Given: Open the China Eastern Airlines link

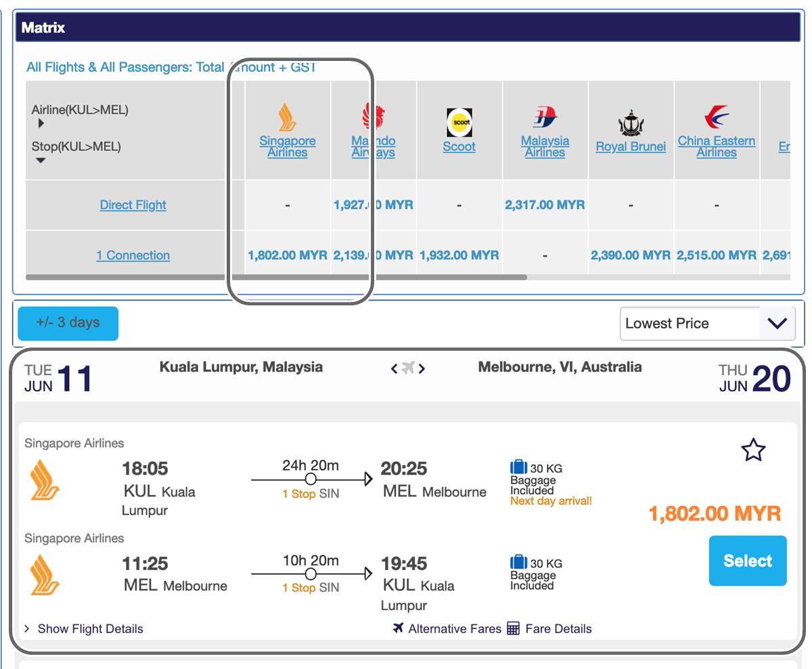Looking at the screenshot, I should click(717, 147).
